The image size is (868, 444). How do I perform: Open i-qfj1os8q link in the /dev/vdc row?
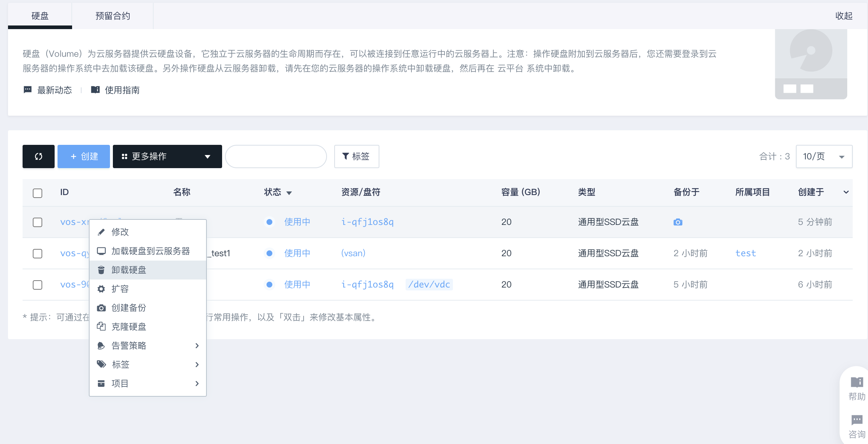(367, 285)
